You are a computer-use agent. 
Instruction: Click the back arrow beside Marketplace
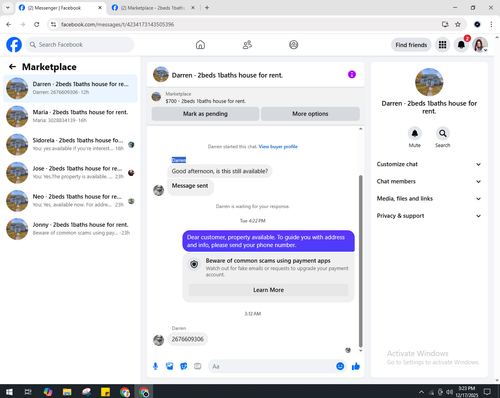point(12,67)
